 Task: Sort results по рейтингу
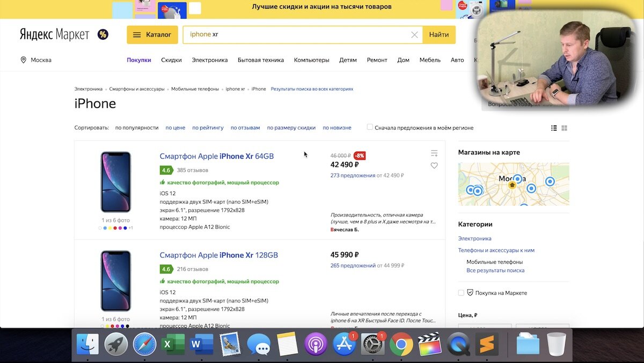coord(208,128)
